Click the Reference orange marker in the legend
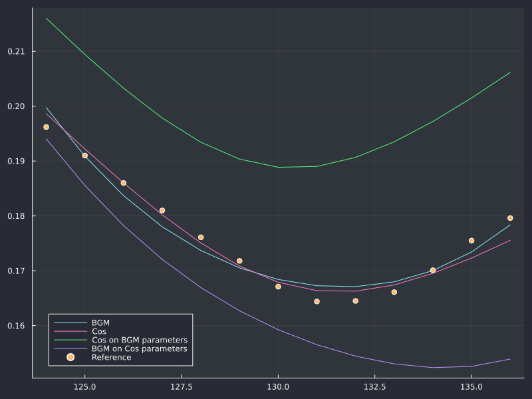The height and width of the screenshot is (399, 532). coord(70,357)
